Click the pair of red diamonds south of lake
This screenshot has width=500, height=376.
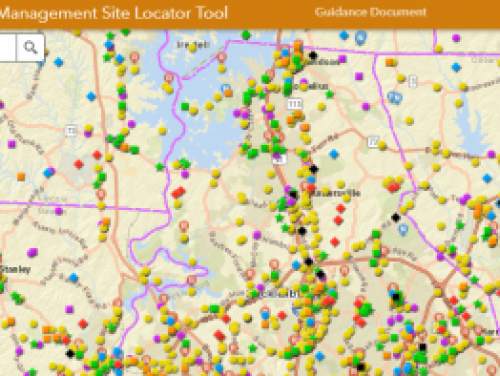178,192
